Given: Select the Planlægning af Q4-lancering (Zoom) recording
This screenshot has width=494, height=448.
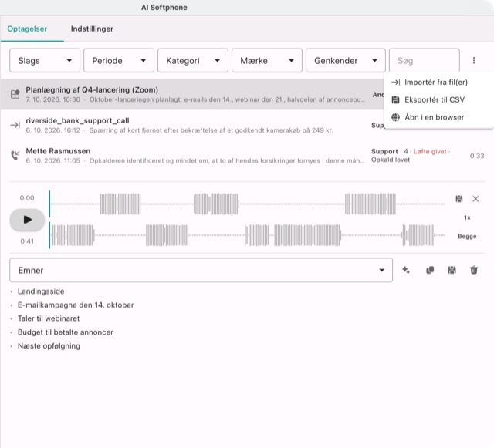Looking at the screenshot, I should 192,94.
